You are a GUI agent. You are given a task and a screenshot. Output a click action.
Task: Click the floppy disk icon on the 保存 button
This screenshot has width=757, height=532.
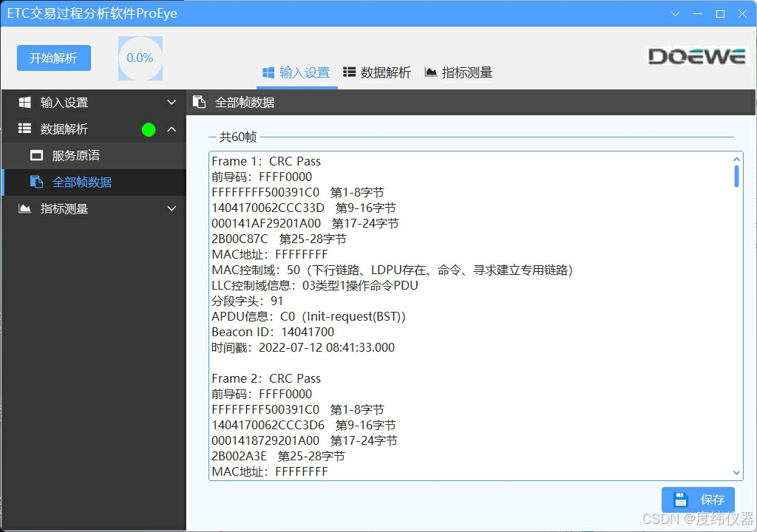(682, 499)
